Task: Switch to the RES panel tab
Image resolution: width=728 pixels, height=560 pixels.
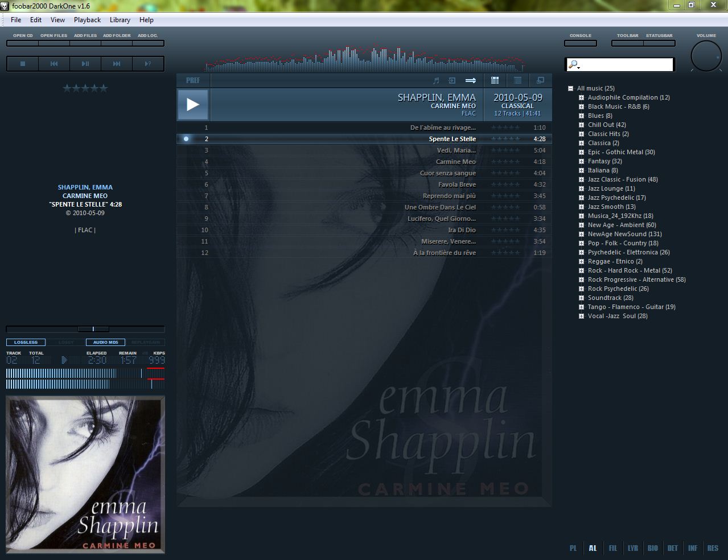Action: click(713, 548)
